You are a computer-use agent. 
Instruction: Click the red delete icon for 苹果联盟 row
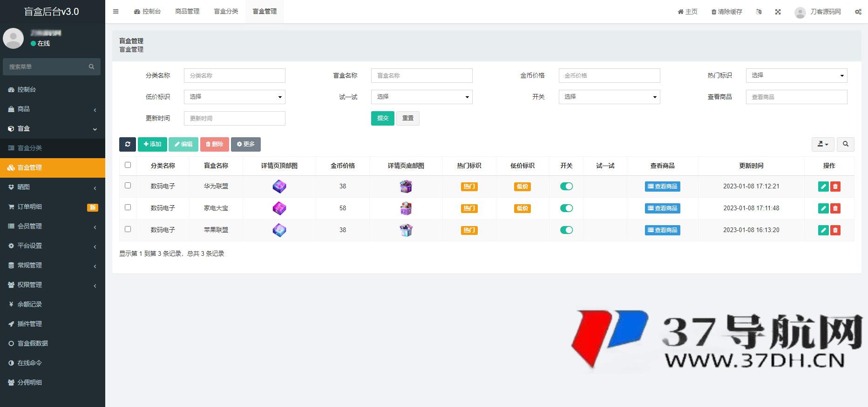(x=835, y=230)
